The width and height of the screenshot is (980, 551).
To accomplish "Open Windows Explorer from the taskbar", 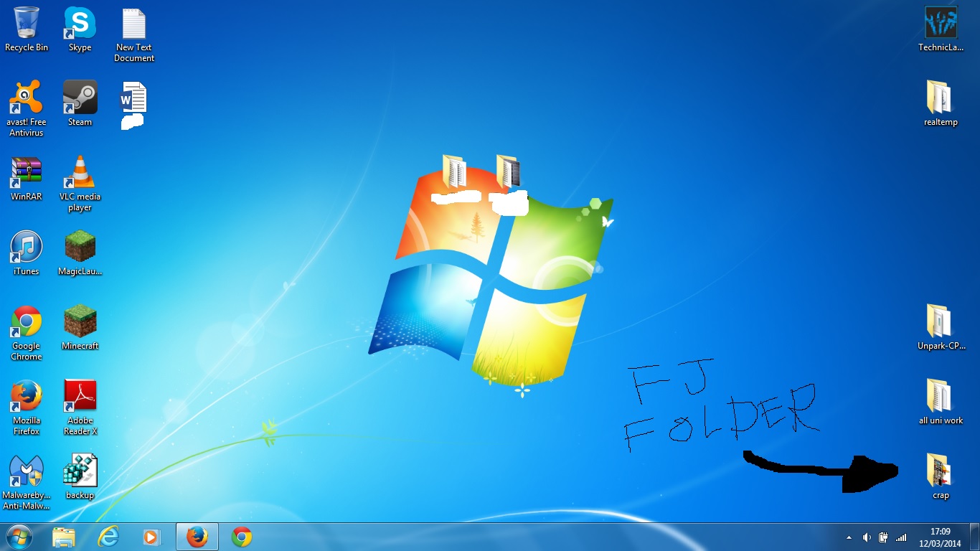I will (x=64, y=537).
